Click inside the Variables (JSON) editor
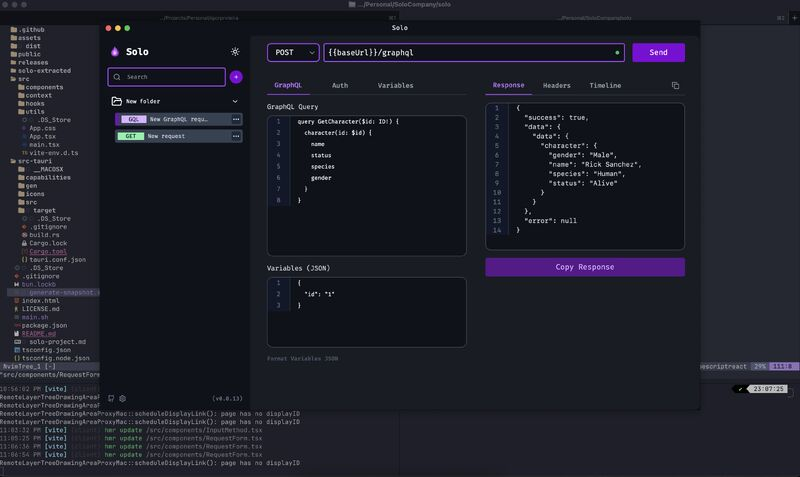800x477 pixels. pos(366,312)
